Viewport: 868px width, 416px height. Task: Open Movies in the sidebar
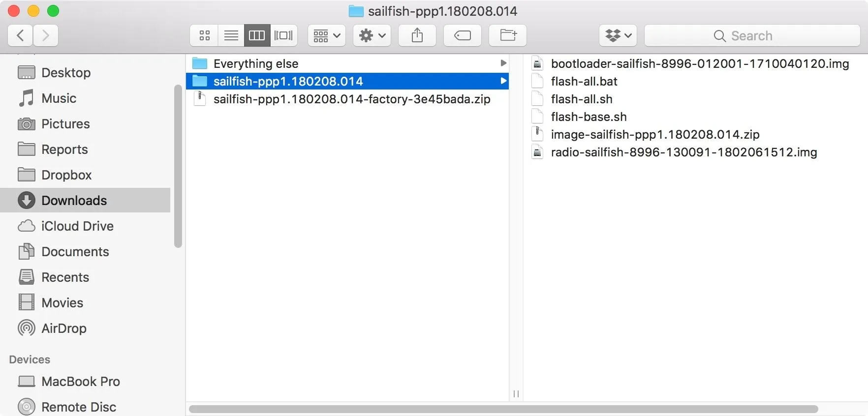pos(85,303)
